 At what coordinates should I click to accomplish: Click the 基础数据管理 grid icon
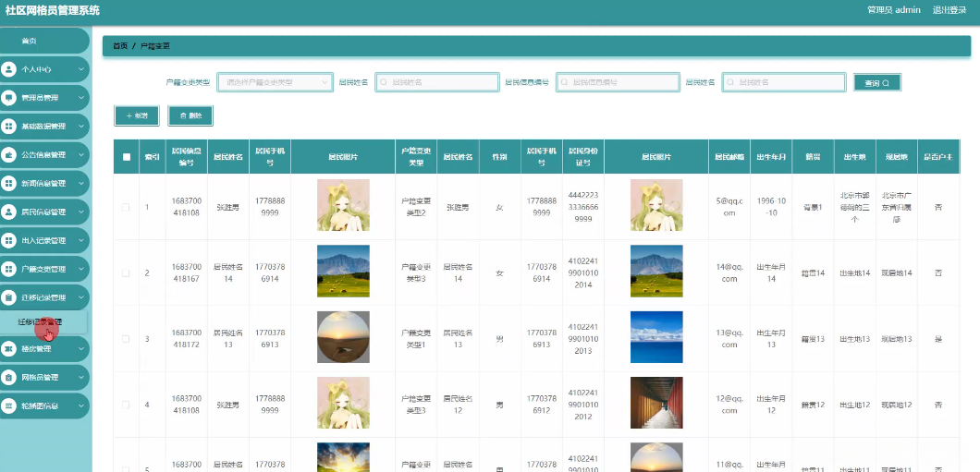8,127
